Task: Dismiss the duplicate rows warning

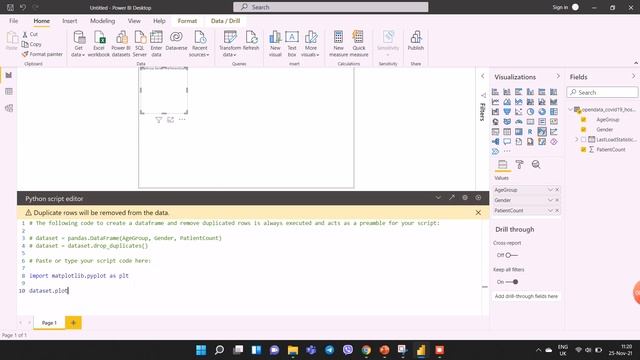Action: [478, 213]
